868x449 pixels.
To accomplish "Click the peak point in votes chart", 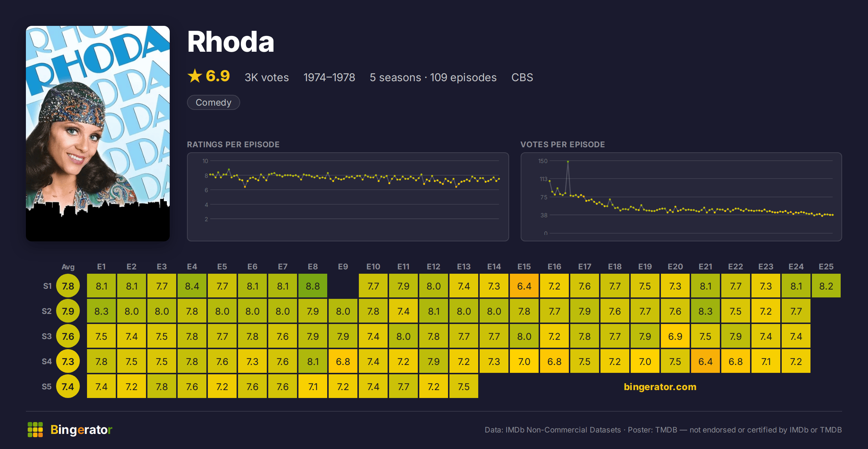I will pos(568,162).
